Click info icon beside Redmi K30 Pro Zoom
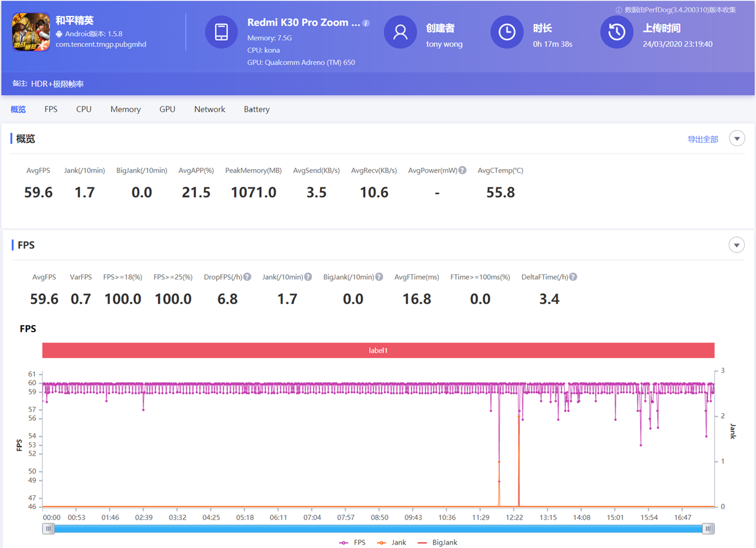The image size is (756, 548). pyautogui.click(x=366, y=23)
